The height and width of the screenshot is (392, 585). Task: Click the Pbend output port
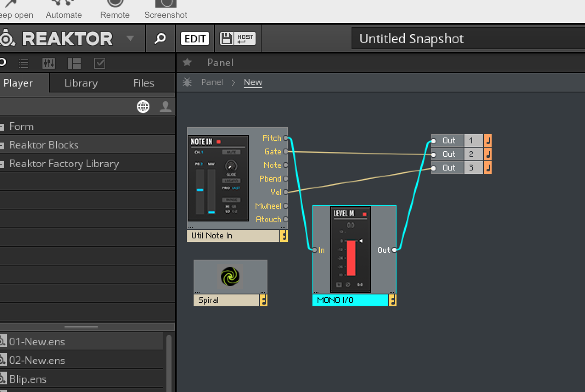pos(285,179)
